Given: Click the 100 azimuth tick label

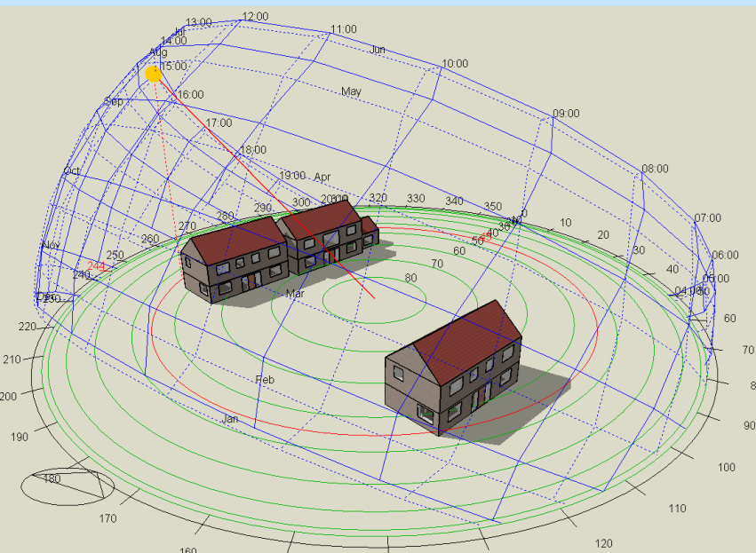Looking at the screenshot, I should coord(727,467).
